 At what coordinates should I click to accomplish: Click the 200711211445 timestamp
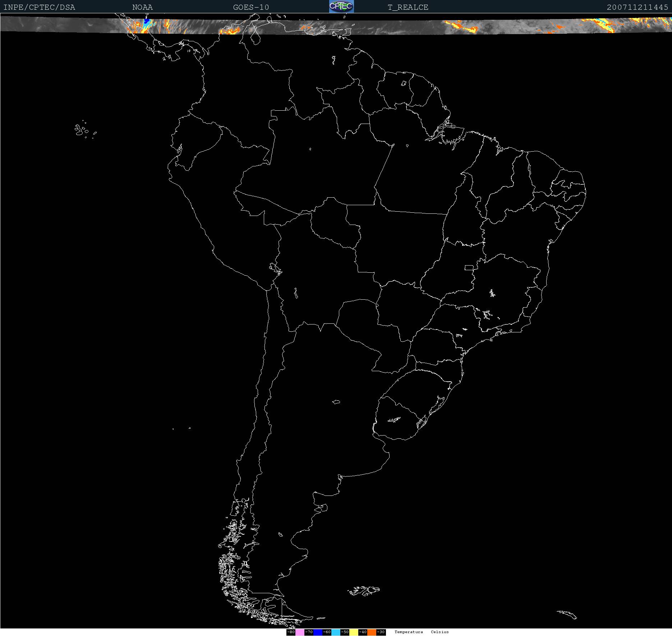637,7
